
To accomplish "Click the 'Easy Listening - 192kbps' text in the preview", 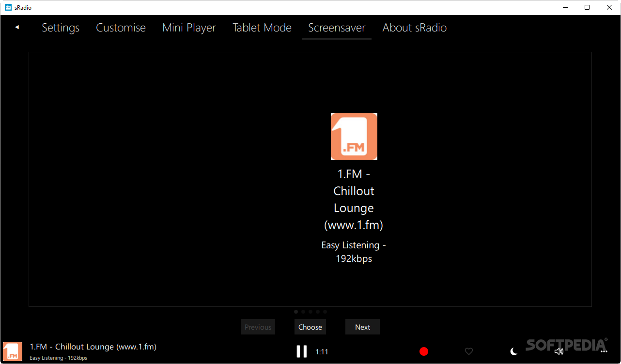I will click(x=354, y=252).
